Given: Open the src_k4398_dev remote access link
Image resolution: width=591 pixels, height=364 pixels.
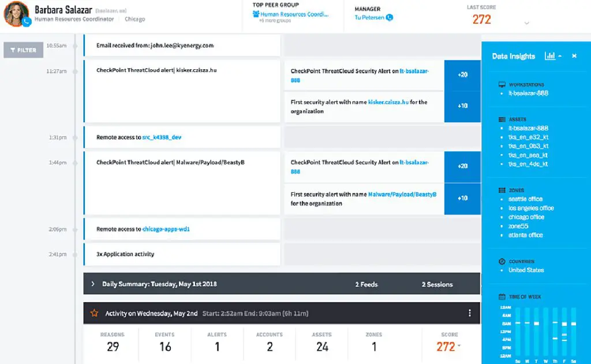Looking at the screenshot, I should (x=162, y=137).
